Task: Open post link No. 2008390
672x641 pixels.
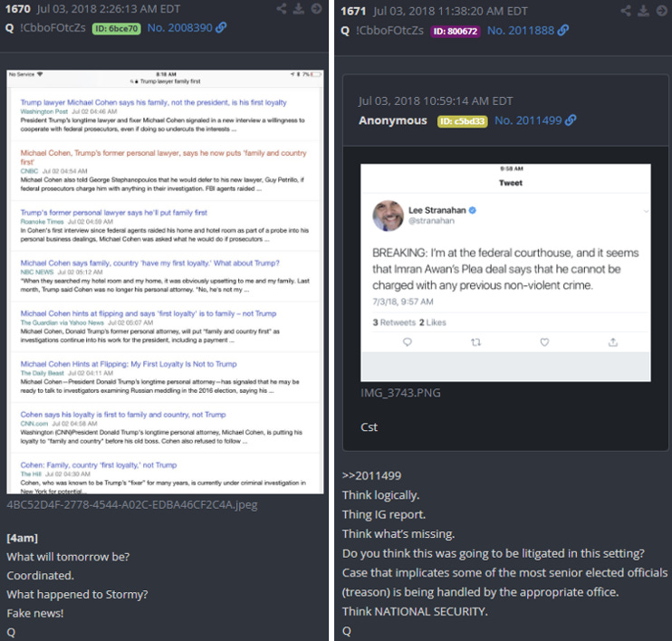Action: tap(180, 28)
